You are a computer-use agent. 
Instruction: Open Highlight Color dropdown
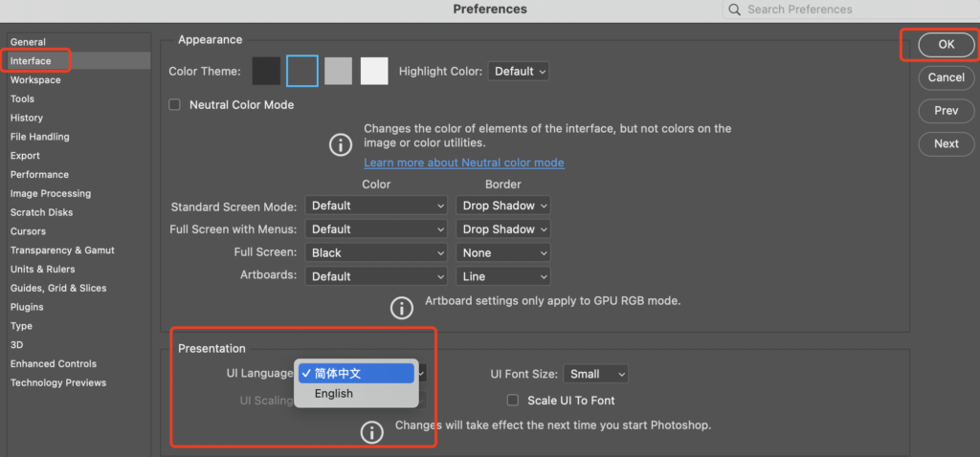[x=519, y=72]
